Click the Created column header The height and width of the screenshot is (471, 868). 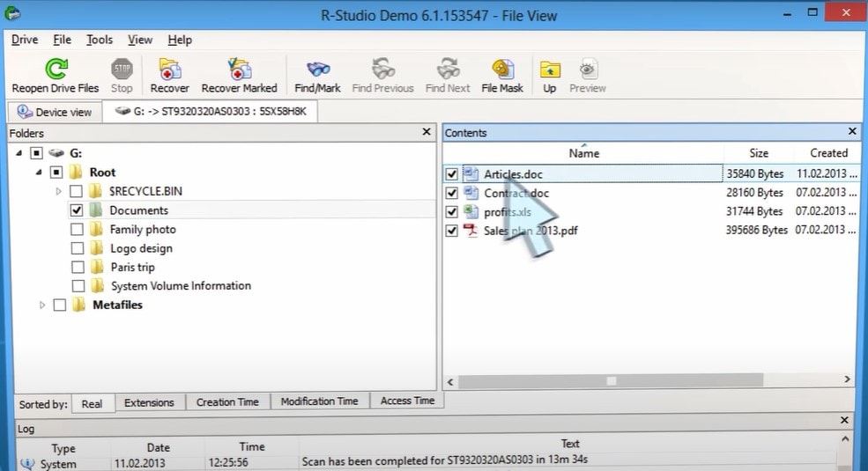(x=827, y=153)
